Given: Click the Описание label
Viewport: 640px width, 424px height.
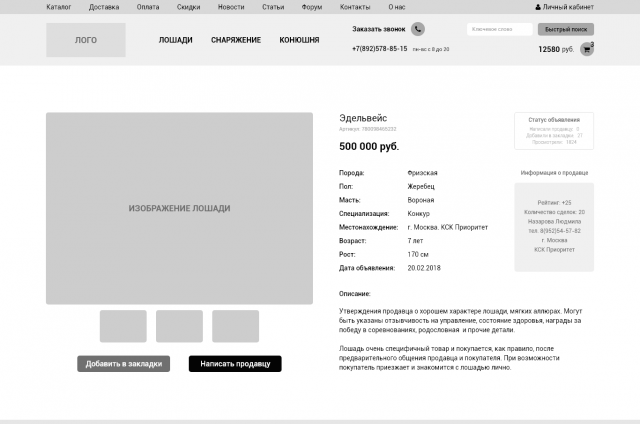Looking at the screenshot, I should [354, 293].
